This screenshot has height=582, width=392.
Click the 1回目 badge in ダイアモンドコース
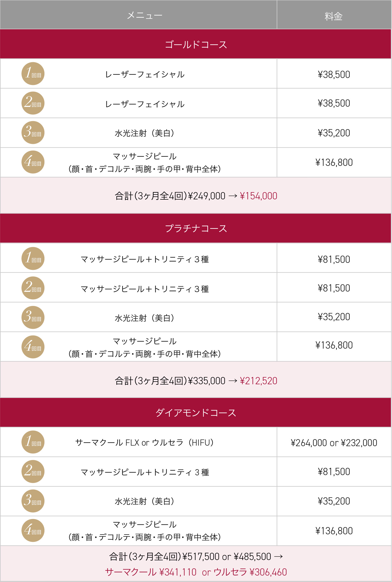[33, 442]
